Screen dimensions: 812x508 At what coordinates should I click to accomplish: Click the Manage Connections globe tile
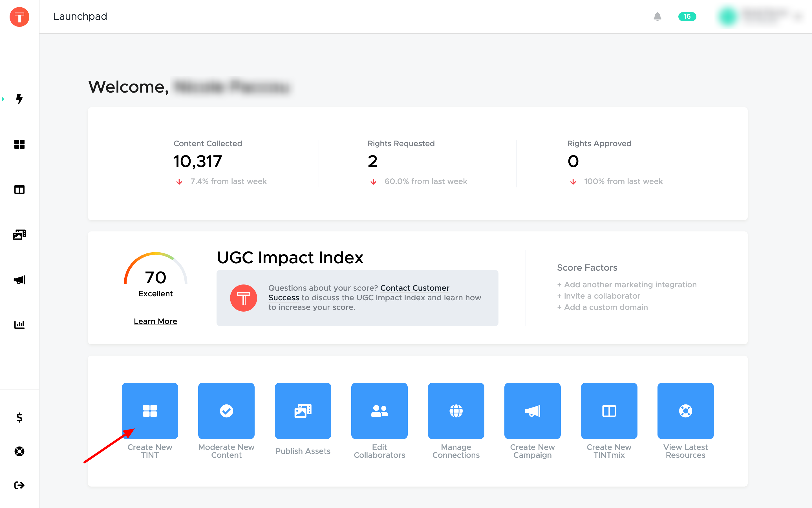(x=456, y=411)
